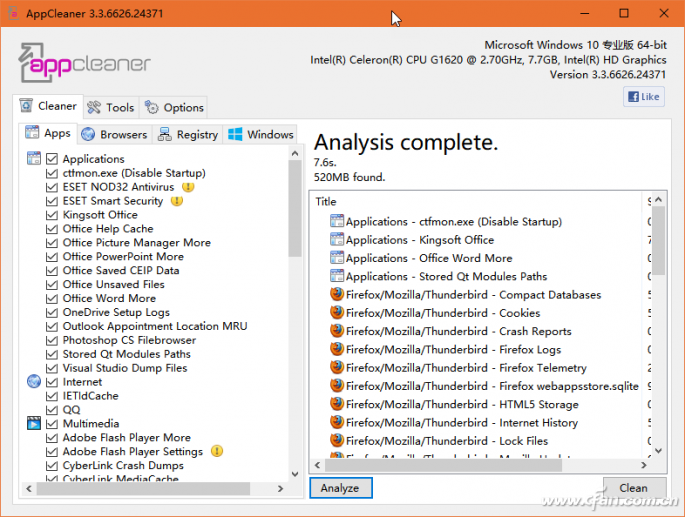The width and height of the screenshot is (685, 517).
Task: Click left arrow of results horizontal scrollbar
Action: point(317,465)
